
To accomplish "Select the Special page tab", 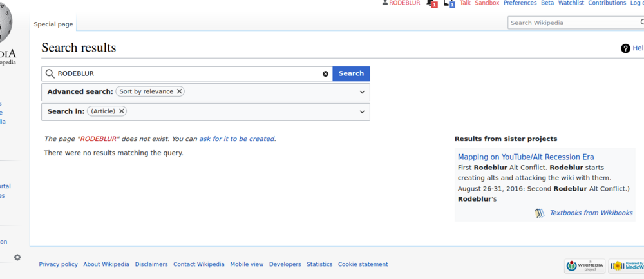I will point(53,24).
